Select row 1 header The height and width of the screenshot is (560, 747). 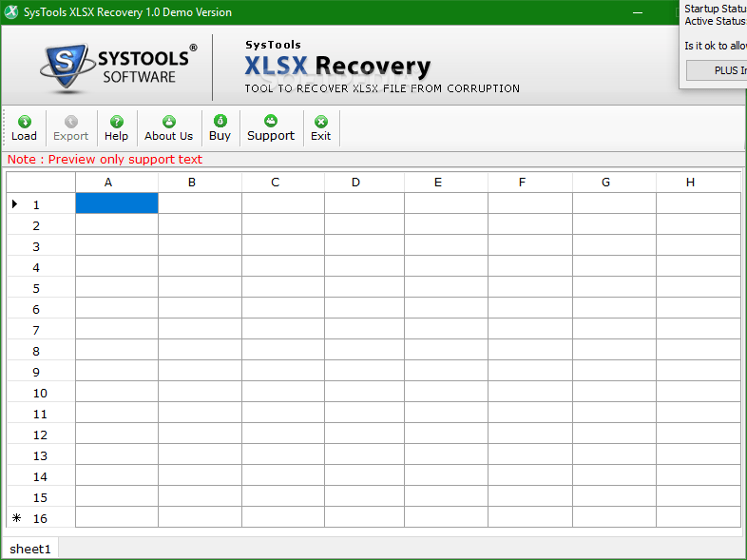pyautogui.click(x=41, y=203)
